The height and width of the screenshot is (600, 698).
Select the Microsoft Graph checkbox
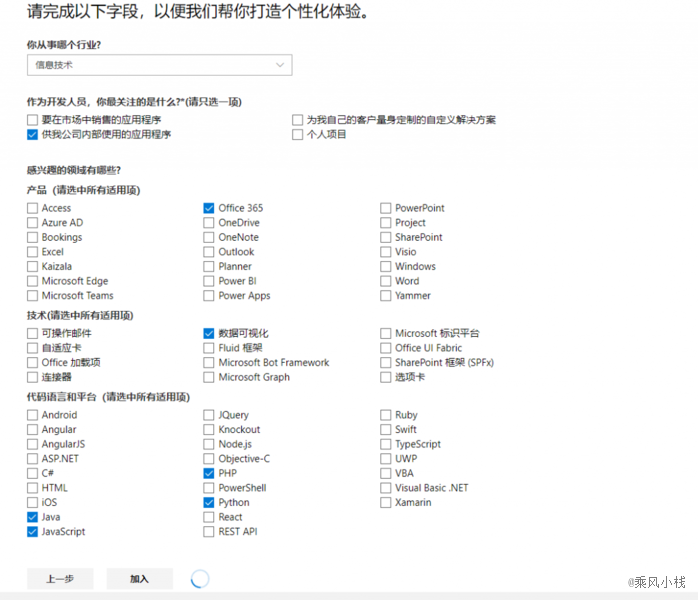208,377
